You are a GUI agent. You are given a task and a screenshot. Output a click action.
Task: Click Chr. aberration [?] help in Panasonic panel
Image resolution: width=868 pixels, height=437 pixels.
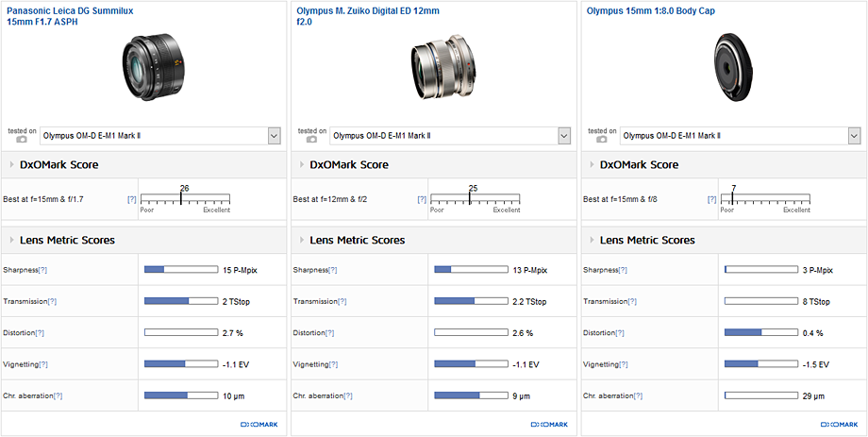(58, 396)
